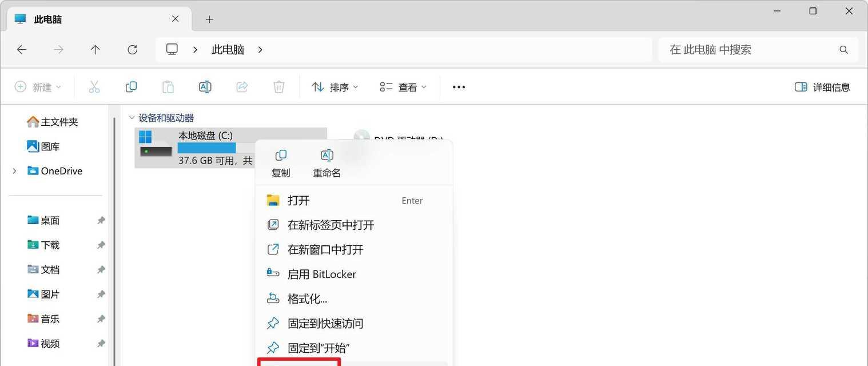Screen dimensions: 868x366
Task: Refresh the current view
Action: click(x=132, y=50)
